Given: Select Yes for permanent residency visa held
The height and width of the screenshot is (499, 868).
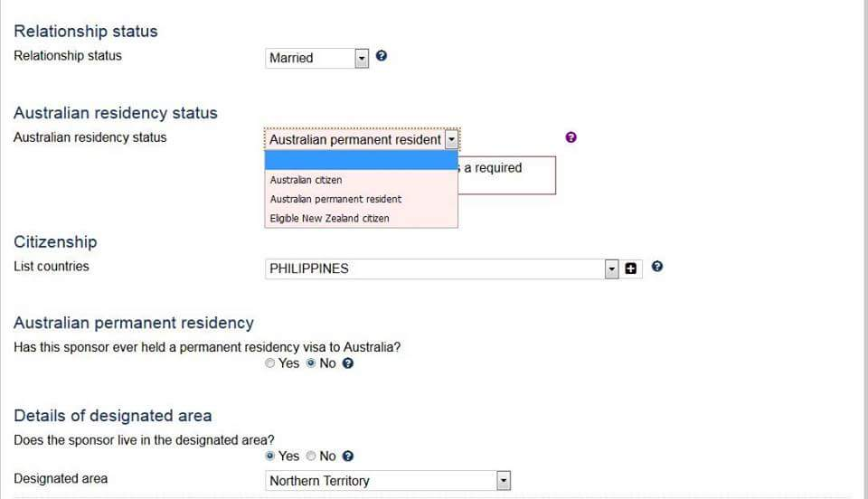Looking at the screenshot, I should 270,363.
